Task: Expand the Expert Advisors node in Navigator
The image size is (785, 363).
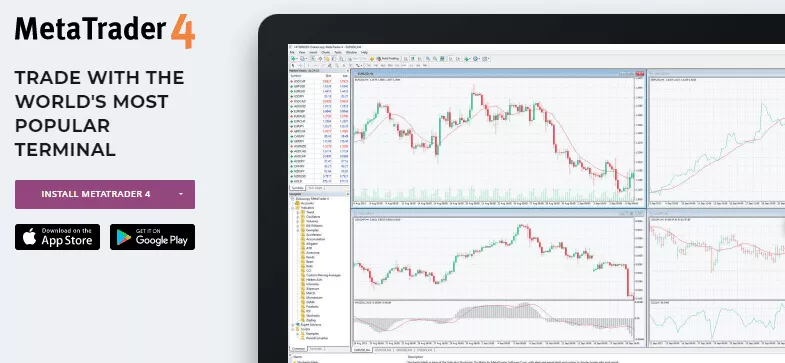Action: pyautogui.click(x=292, y=325)
